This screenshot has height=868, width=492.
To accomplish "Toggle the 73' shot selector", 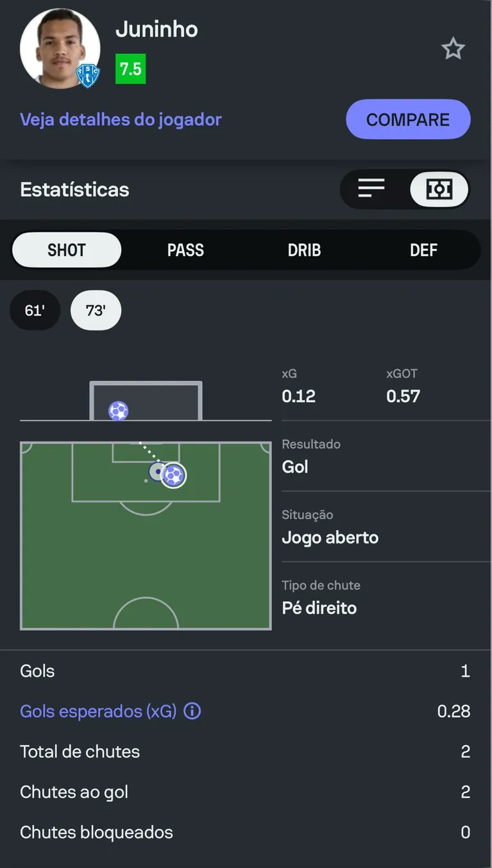I will click(96, 310).
